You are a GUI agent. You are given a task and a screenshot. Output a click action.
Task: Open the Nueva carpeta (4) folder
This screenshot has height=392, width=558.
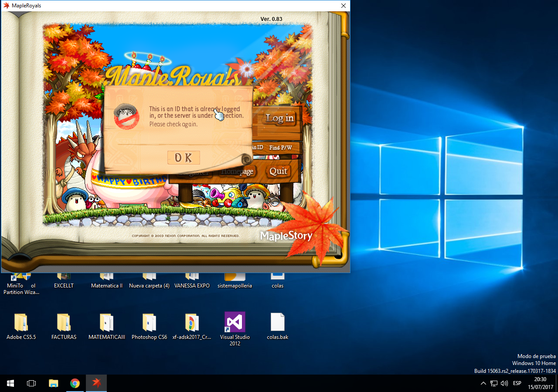click(149, 281)
